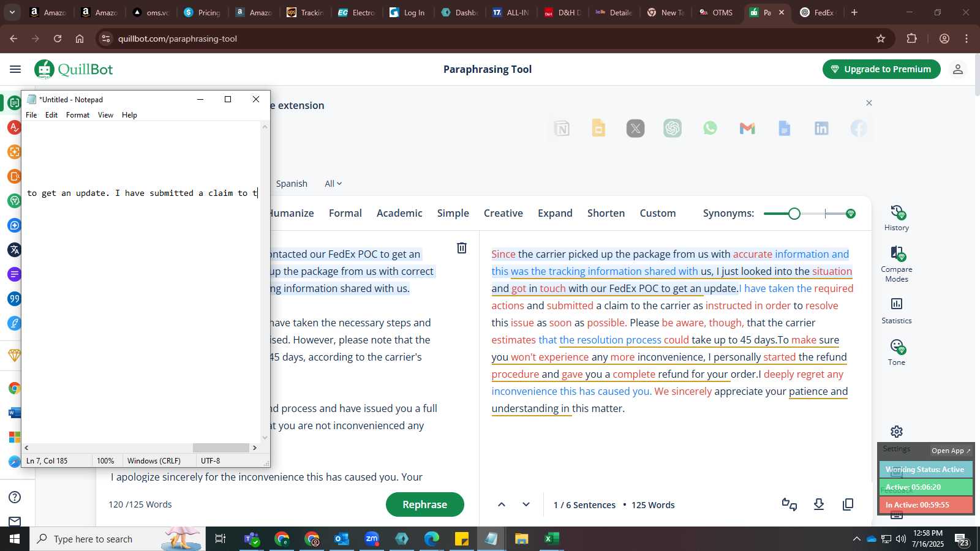Viewport: 980px width, 551px height.
Task: Dismiss the extension banner
Action: click(x=869, y=103)
